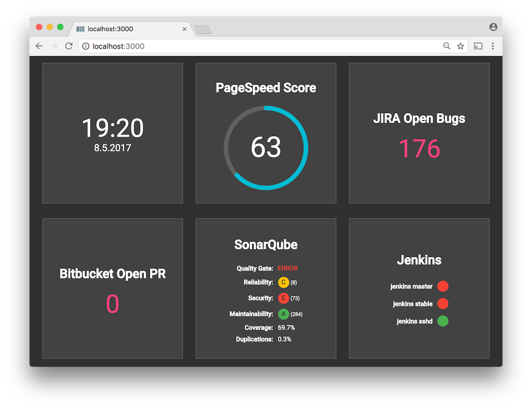Click the bookmark star icon

(461, 46)
